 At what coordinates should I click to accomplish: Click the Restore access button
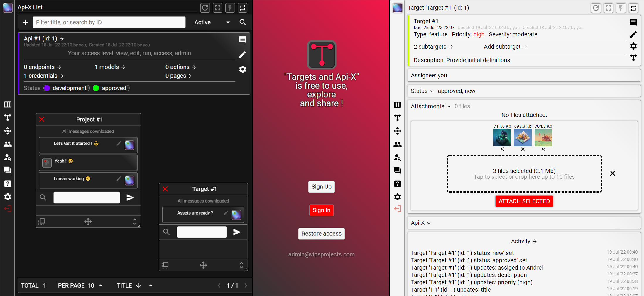click(x=321, y=234)
